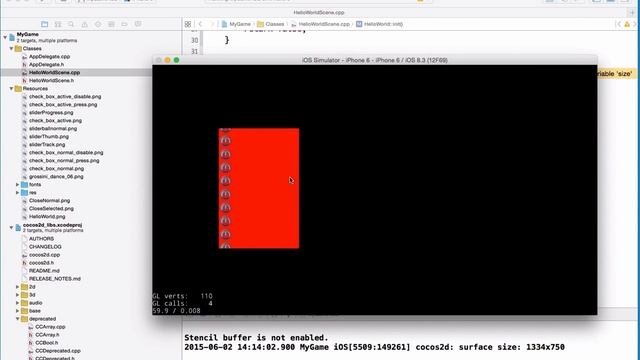Go back in editor history
Image resolution: width=640 pixels, height=360 pixels.
coord(200,24)
